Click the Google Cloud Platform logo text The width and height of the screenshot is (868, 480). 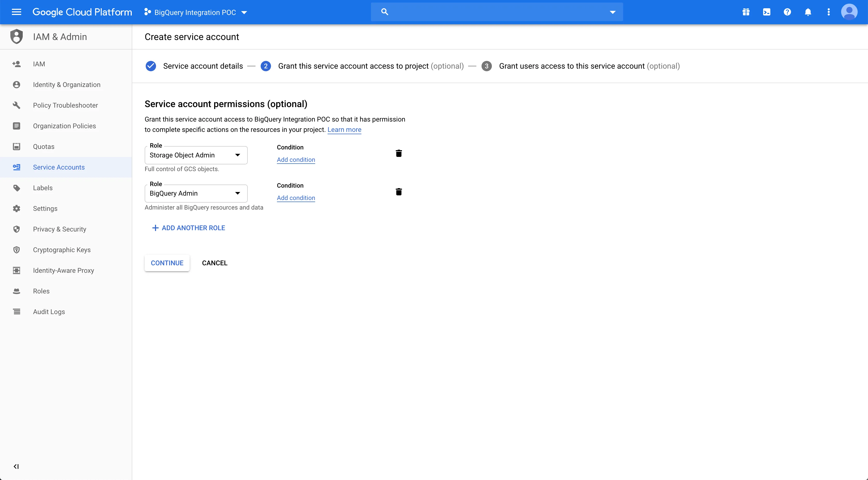[82, 12]
